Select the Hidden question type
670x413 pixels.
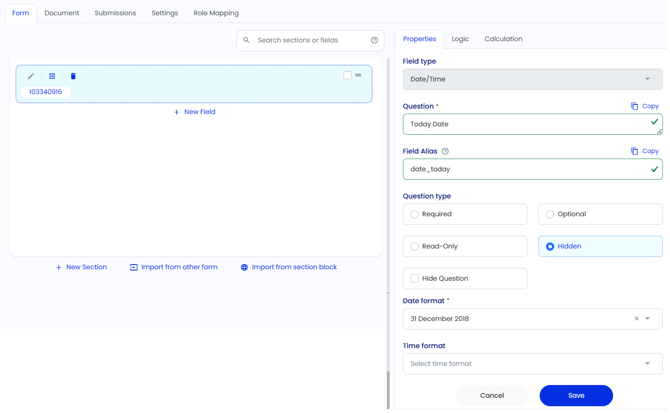coord(600,246)
